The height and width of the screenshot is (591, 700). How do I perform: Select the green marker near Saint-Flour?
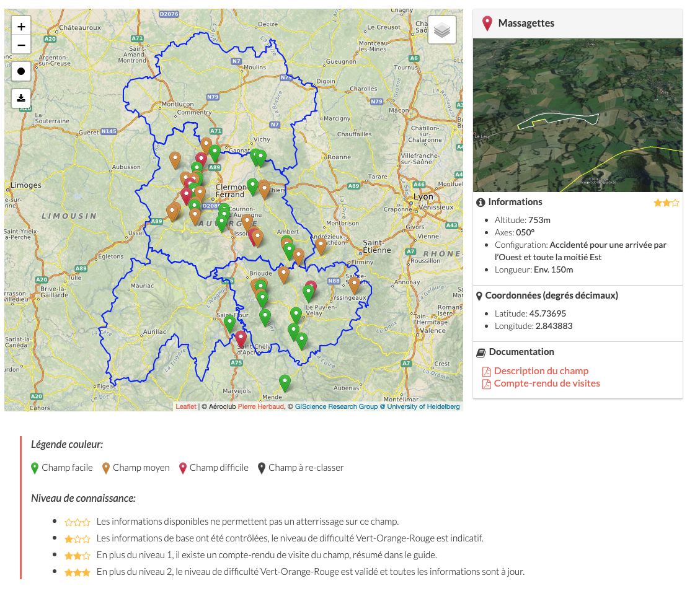click(230, 323)
